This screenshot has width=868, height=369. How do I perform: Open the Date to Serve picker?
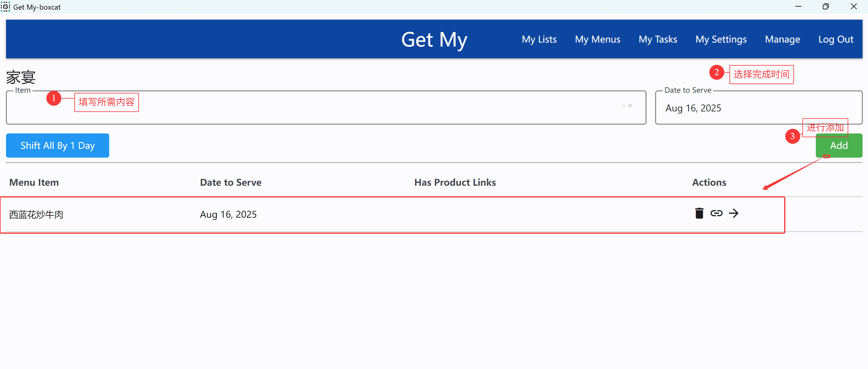[759, 107]
